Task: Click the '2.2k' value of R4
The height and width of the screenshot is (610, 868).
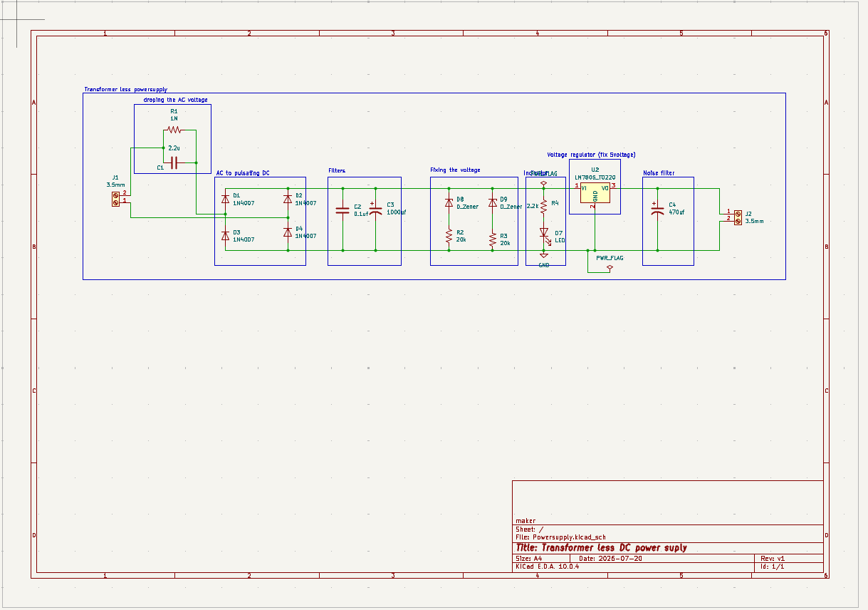Action: tap(532, 206)
